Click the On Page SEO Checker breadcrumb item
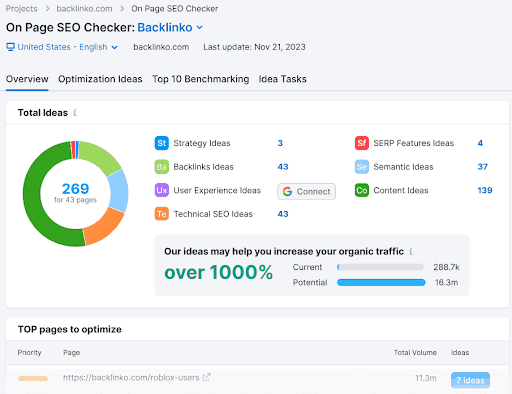The width and height of the screenshot is (512, 394). click(x=175, y=9)
